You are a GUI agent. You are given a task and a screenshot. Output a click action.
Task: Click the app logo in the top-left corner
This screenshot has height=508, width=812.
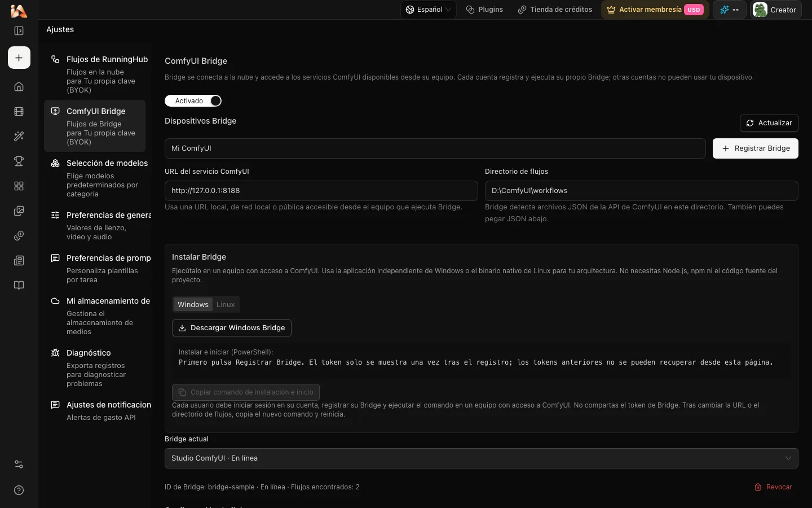(x=19, y=11)
